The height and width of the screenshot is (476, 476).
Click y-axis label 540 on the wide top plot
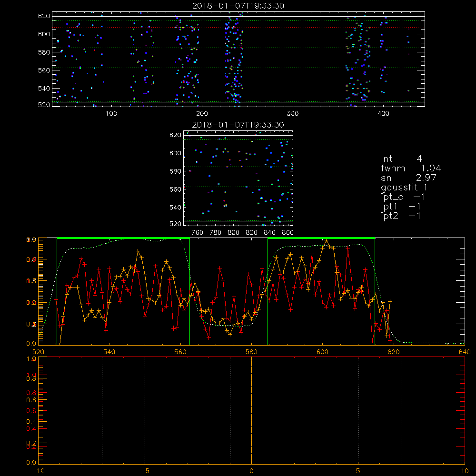[44, 89]
